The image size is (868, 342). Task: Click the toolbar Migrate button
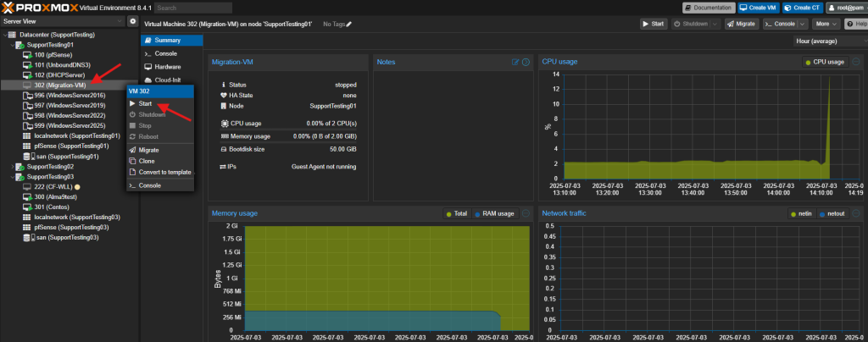[743, 25]
